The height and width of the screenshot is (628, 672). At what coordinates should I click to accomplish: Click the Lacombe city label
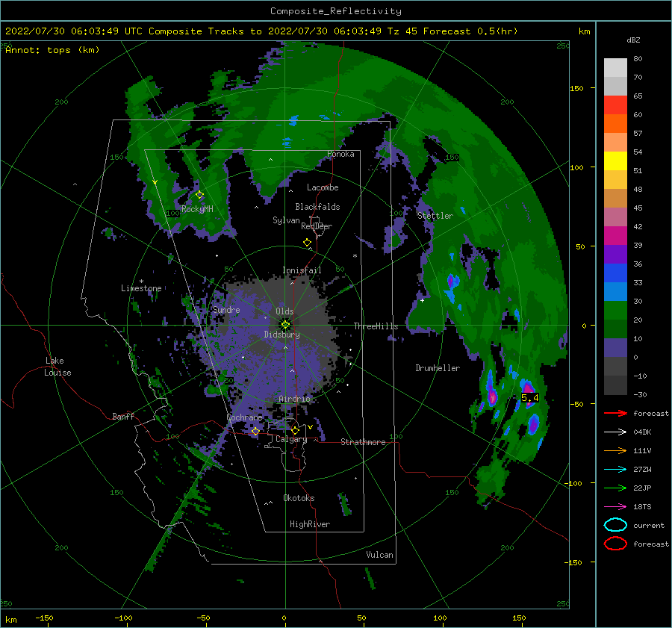(x=323, y=187)
